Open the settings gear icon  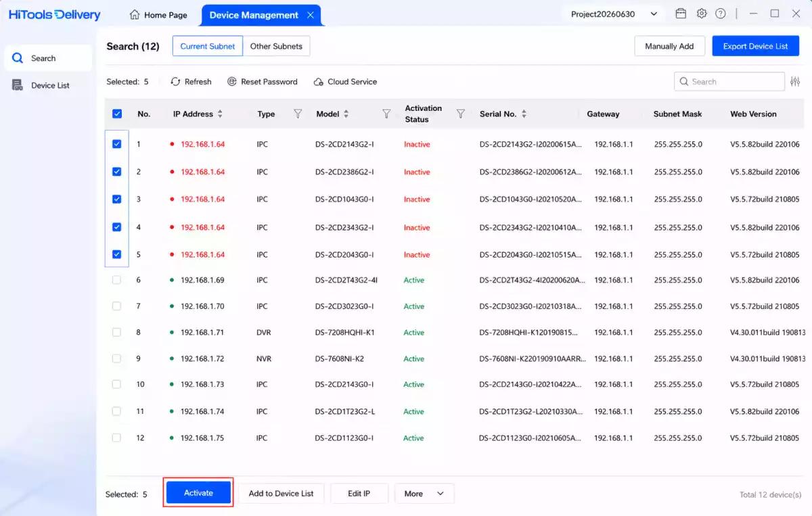tap(702, 14)
